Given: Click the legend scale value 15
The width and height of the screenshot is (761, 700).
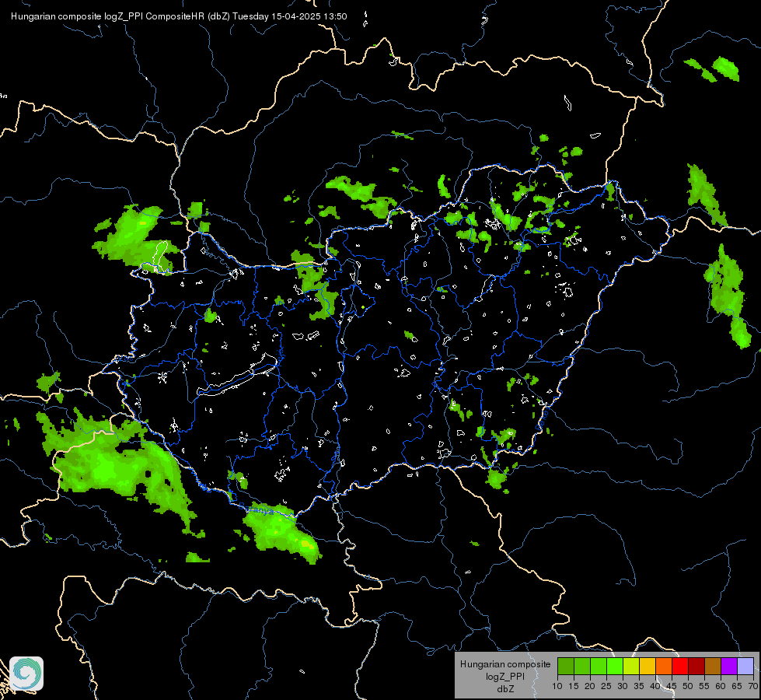Looking at the screenshot, I should (x=574, y=686).
